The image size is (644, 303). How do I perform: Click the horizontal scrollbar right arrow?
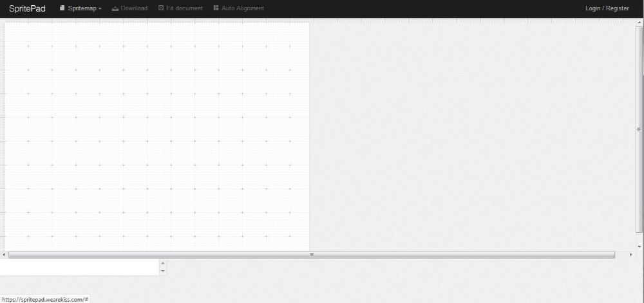pyautogui.click(x=631, y=255)
